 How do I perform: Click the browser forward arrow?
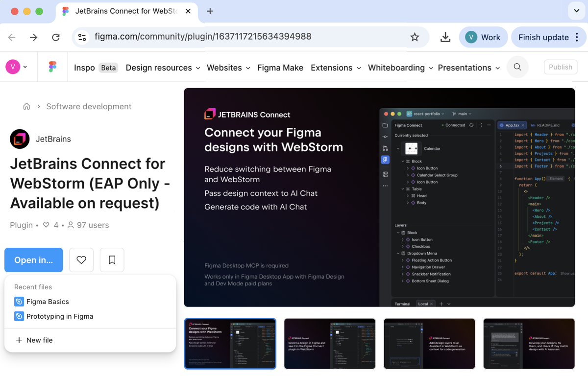point(34,37)
